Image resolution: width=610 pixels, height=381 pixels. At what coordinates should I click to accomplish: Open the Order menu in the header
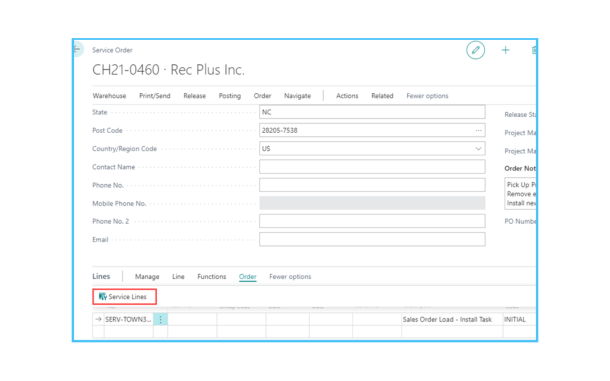(x=262, y=96)
